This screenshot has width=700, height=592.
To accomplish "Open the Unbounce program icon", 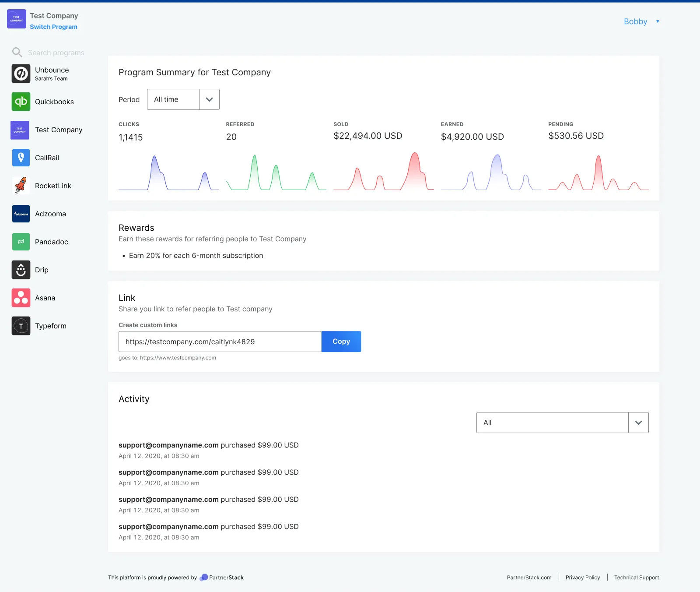I will pos(21,74).
